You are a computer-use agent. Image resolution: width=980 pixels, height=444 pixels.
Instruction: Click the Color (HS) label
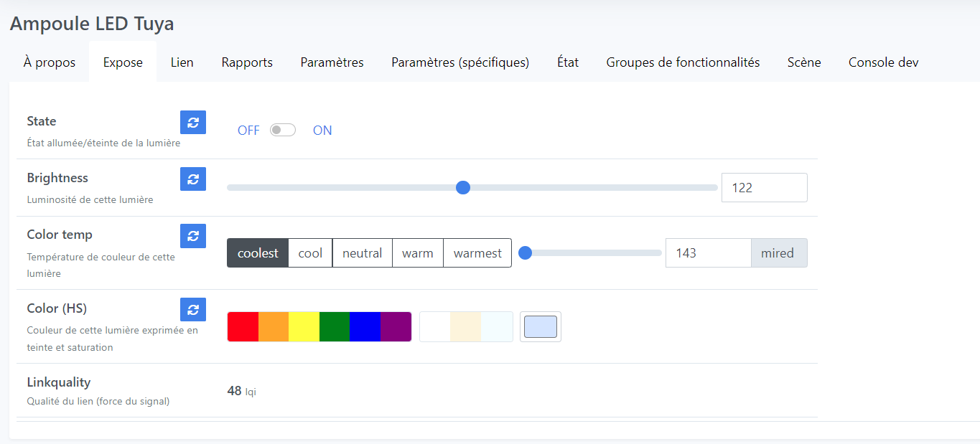pos(57,308)
